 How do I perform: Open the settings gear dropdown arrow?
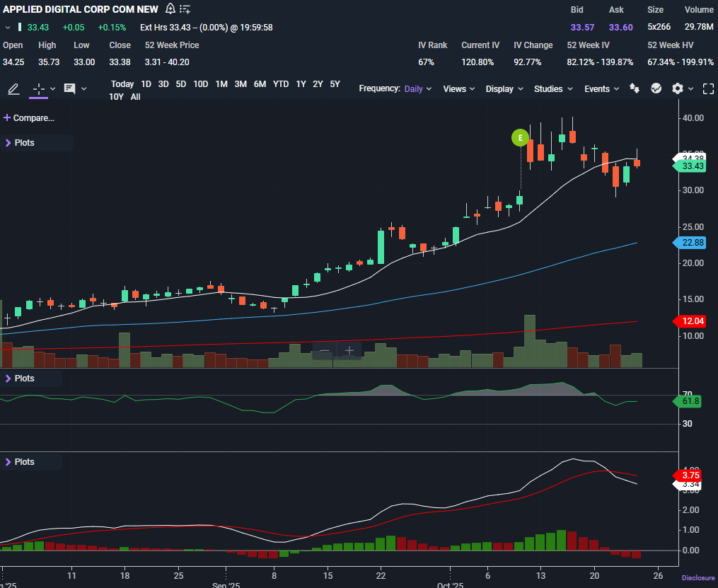(x=690, y=89)
